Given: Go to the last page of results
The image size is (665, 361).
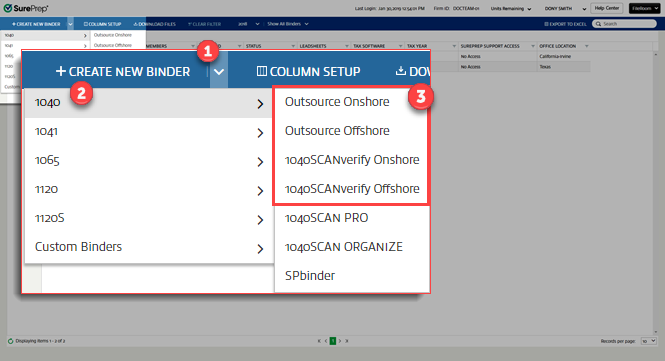Looking at the screenshot, I should tap(346, 341).
